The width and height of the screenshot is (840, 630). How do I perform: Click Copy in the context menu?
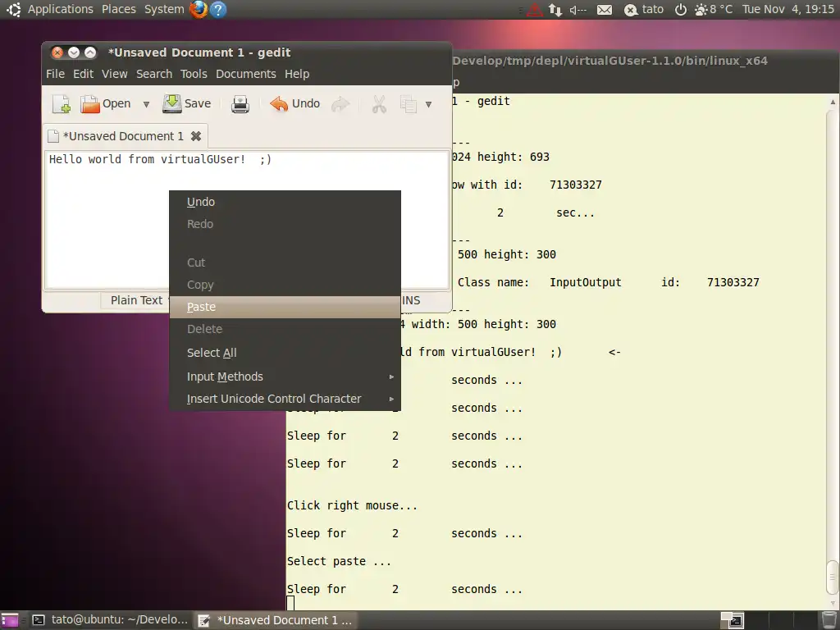(x=285, y=285)
